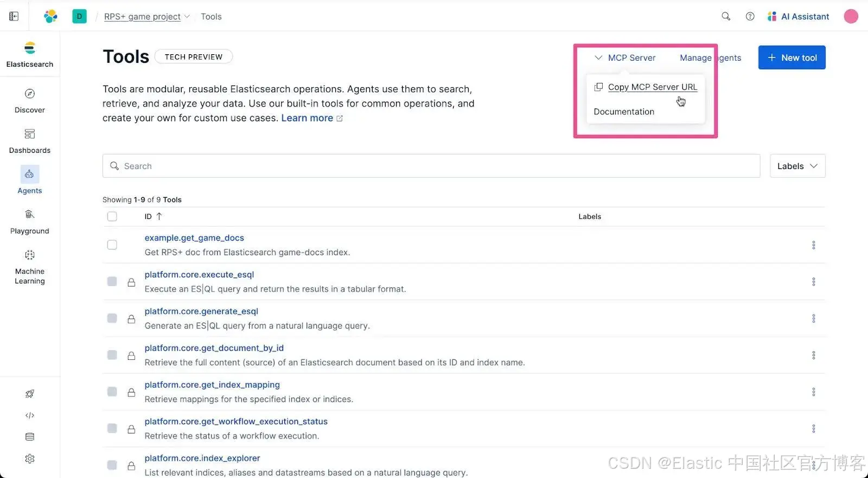Open actions menu for platform.core.get_workflow_execution_status
This screenshot has height=478, width=868.
[x=813, y=429]
